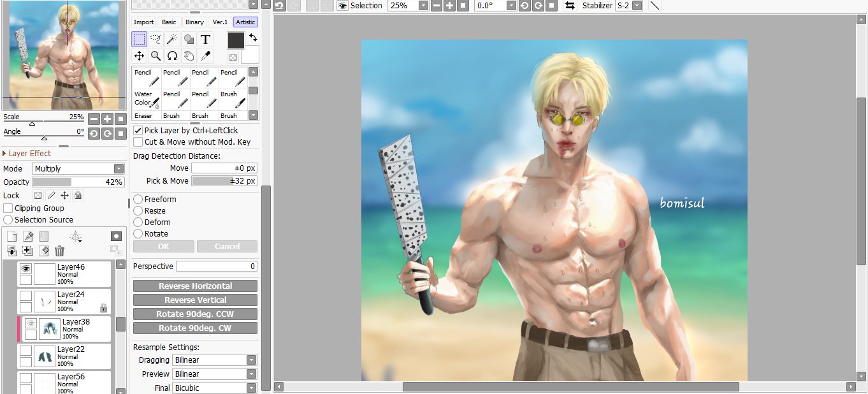Hide Layer46 using its eye icon

coord(25,268)
